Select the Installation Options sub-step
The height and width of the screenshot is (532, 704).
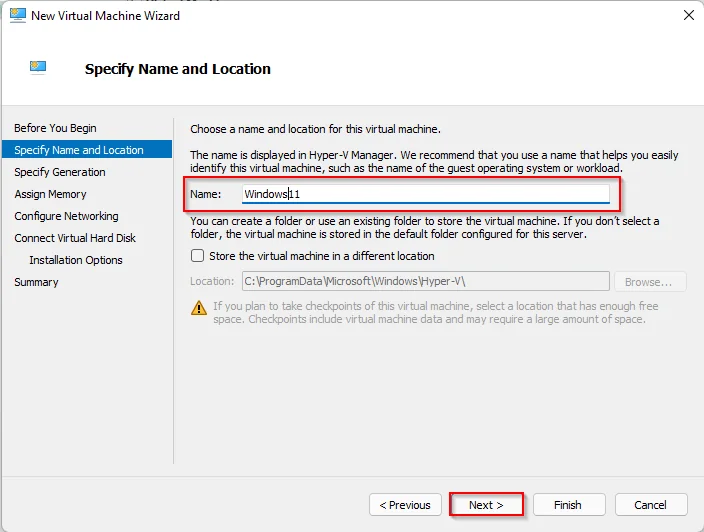76,260
